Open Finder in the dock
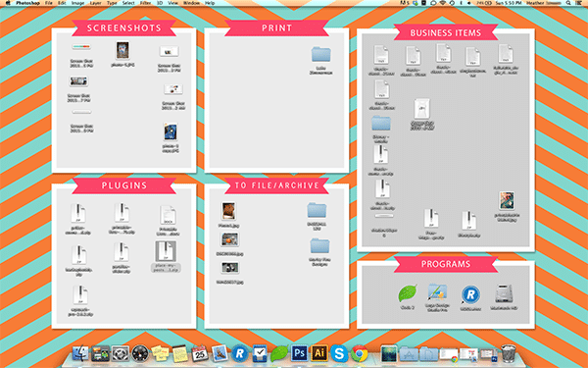The image size is (588, 368). tap(80, 353)
